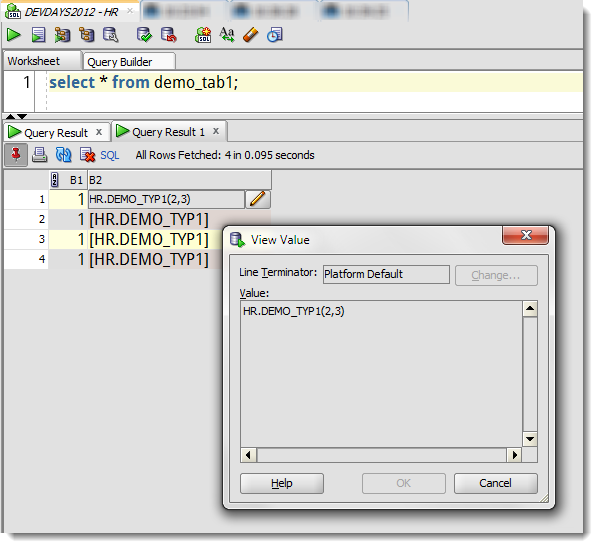The image size is (598, 548).
Task: Click the Clear eraser icon
Action: 251,35
